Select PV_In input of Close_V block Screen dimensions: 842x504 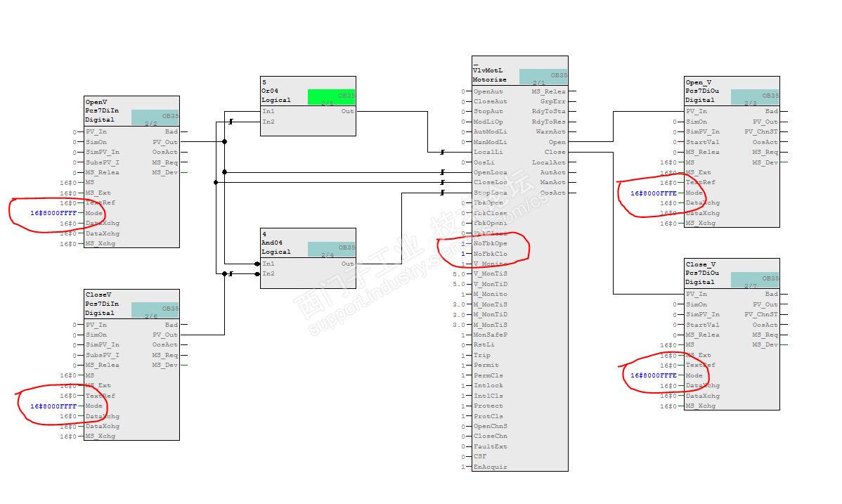point(697,294)
